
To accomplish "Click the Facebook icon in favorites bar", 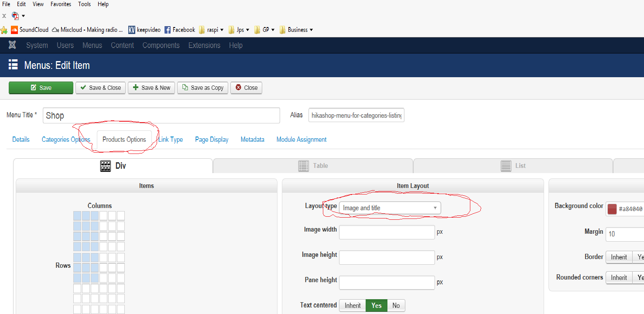I will click(x=168, y=30).
